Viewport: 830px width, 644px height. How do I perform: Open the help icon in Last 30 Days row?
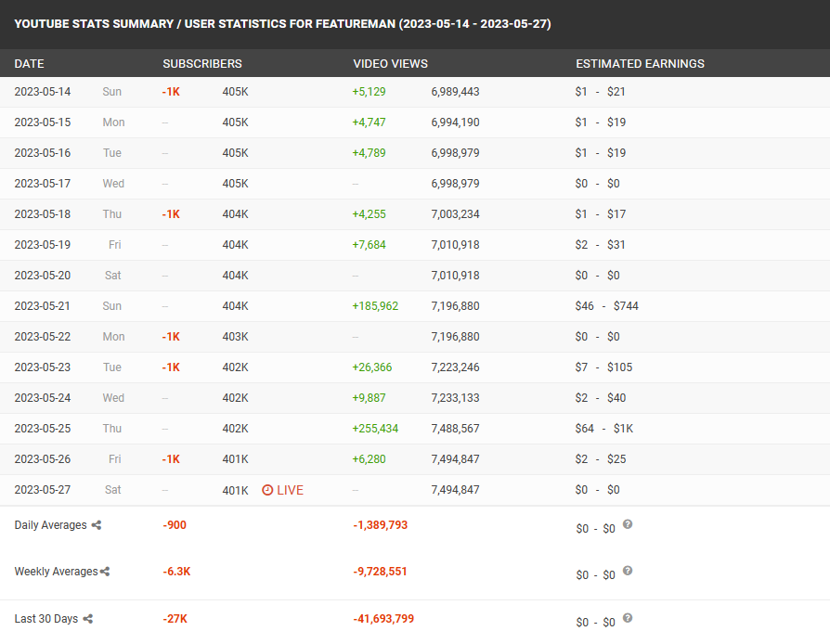point(628,618)
